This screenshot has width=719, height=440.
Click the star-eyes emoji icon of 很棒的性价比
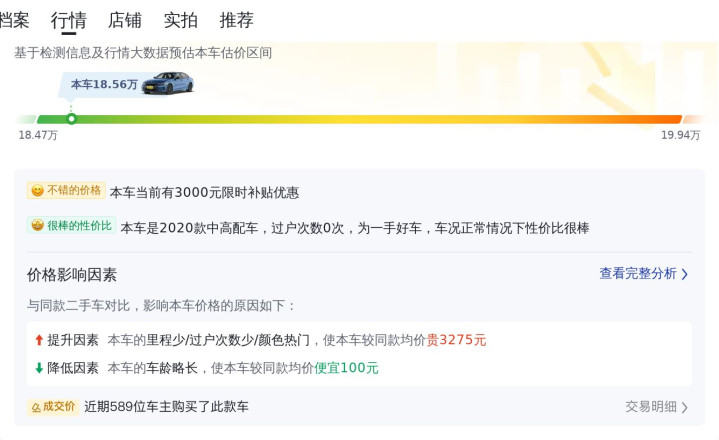coord(37,226)
